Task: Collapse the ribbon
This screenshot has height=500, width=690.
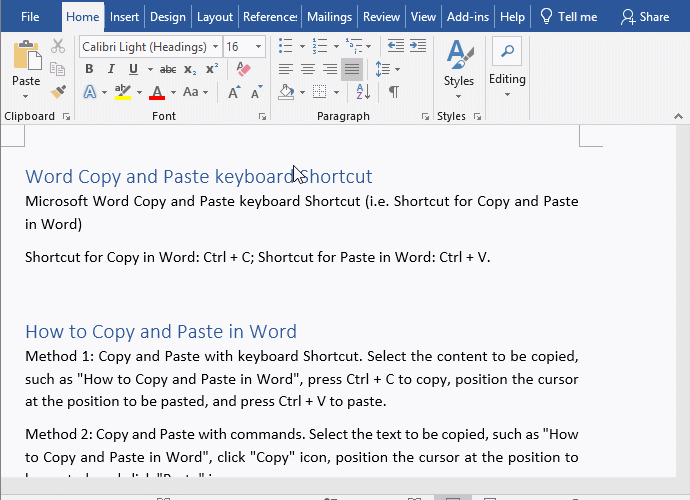Action: 678,116
